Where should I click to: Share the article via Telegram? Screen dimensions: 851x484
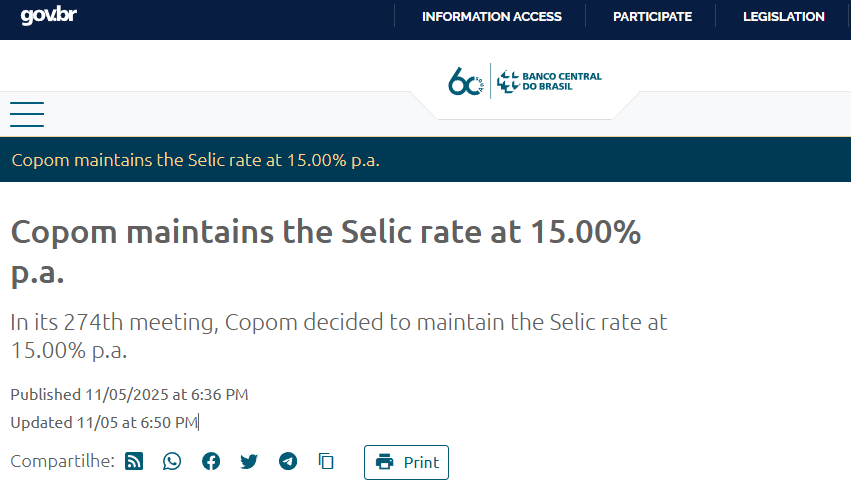click(288, 461)
